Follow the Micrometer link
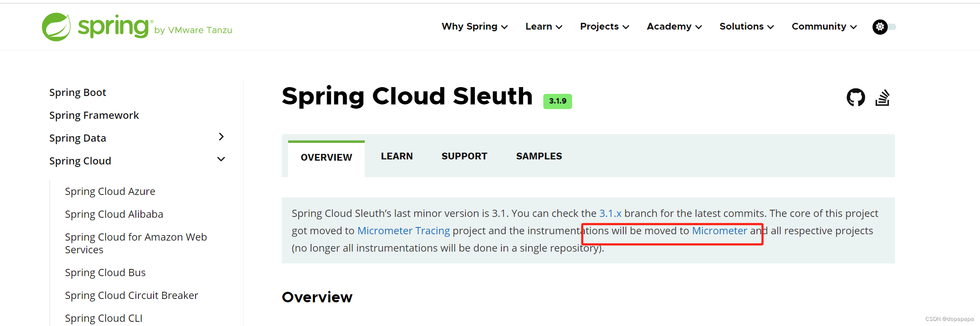Image resolution: width=980 pixels, height=326 pixels. [x=719, y=231]
